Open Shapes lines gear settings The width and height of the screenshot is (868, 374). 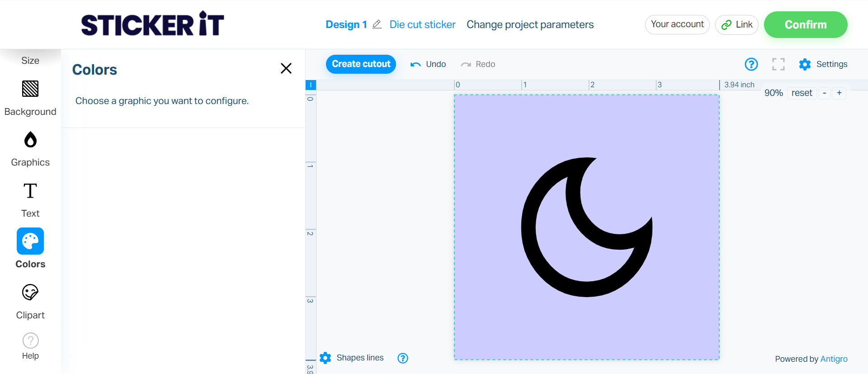coord(325,358)
